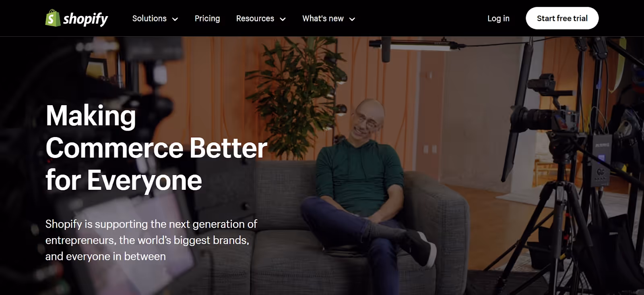
Task: Click the Start free trial button
Action: click(562, 18)
